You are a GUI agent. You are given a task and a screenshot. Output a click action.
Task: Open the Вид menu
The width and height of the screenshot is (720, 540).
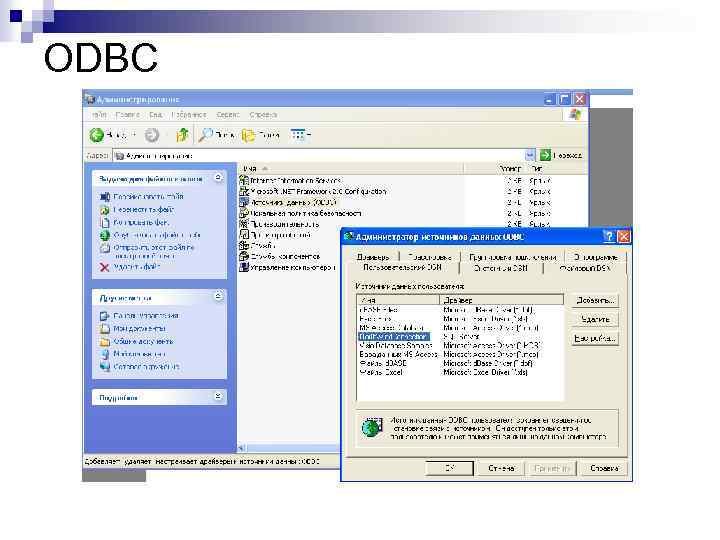click(x=155, y=114)
